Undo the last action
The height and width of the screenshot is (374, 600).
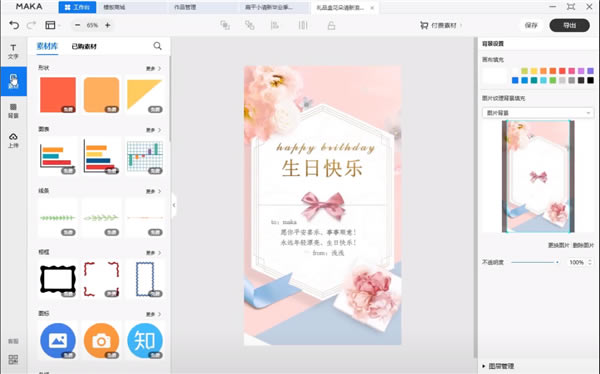click(x=14, y=25)
